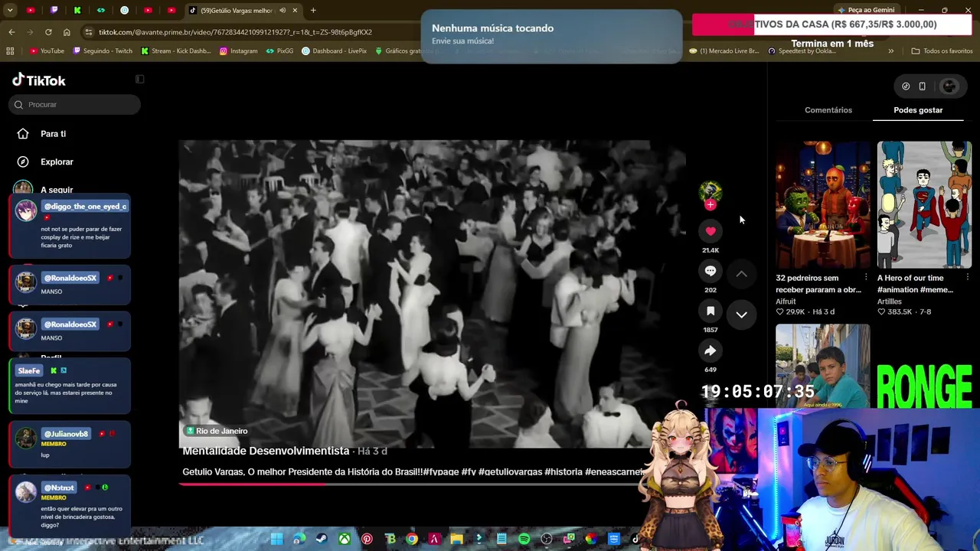Open options for the 32 pedreiros video
The width and height of the screenshot is (980, 551).
click(x=866, y=278)
